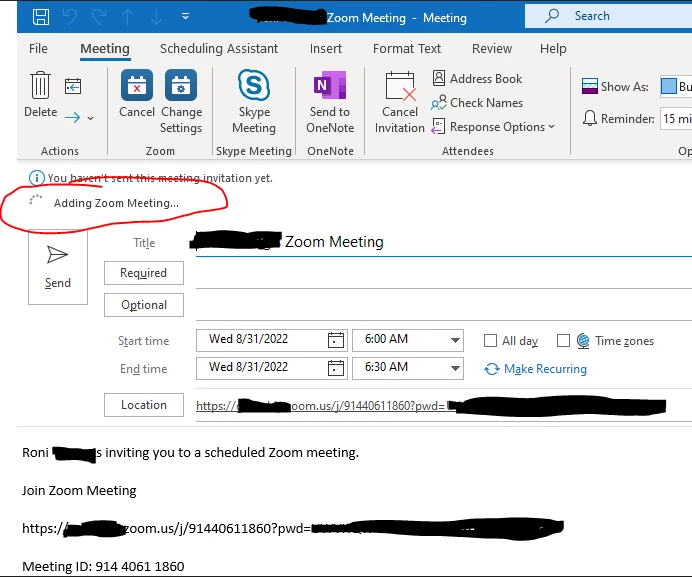The image size is (692, 577).
Task: Click Cancel Invitation icon
Action: pyautogui.click(x=400, y=86)
